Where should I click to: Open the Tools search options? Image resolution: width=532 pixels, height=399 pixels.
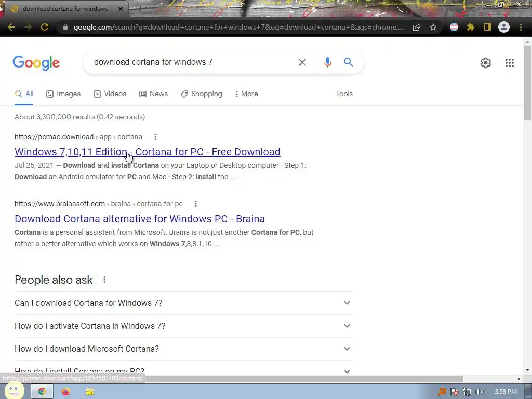pos(344,94)
